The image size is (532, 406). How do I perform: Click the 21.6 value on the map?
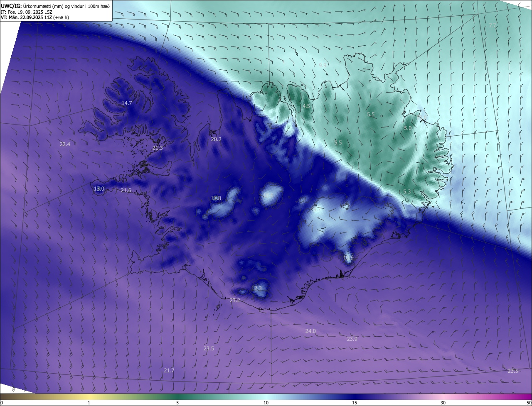(126, 190)
